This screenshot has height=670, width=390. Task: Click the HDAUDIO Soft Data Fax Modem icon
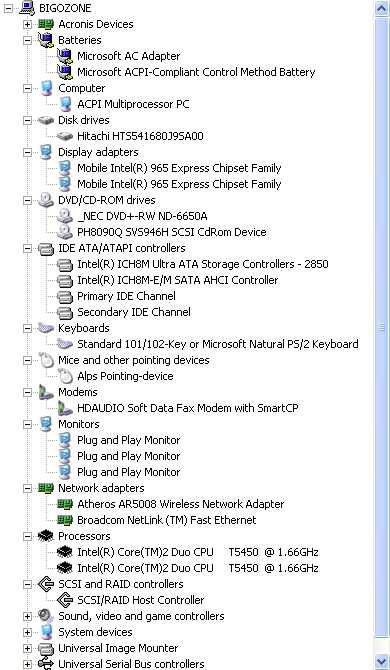[65, 408]
